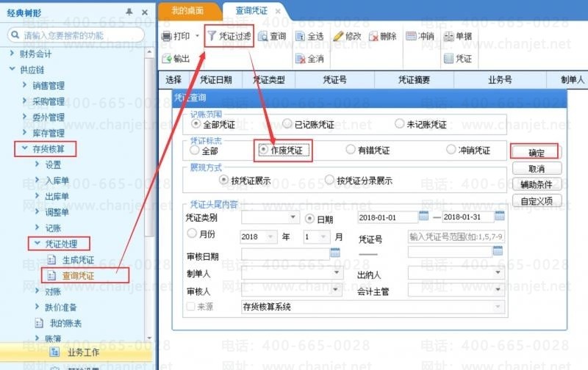Open the 出库单 tree item

[x=57, y=196]
